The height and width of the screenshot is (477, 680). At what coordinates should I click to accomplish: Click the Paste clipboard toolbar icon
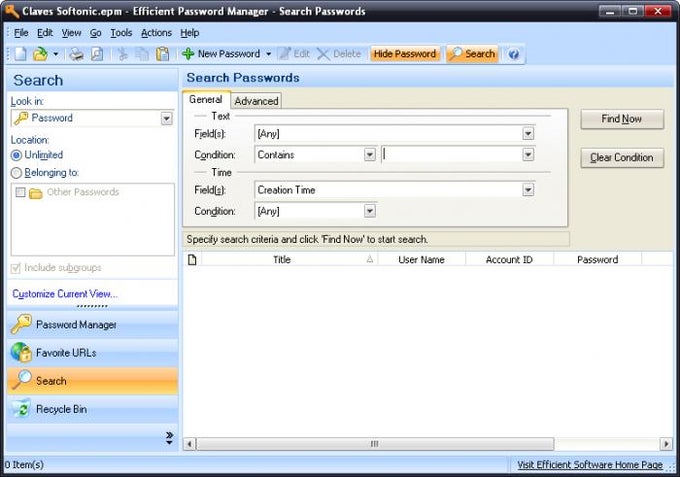tap(163, 54)
